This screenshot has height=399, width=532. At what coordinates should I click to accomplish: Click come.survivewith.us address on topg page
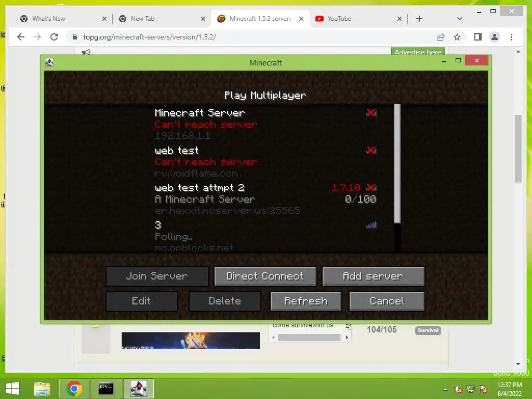click(x=303, y=325)
